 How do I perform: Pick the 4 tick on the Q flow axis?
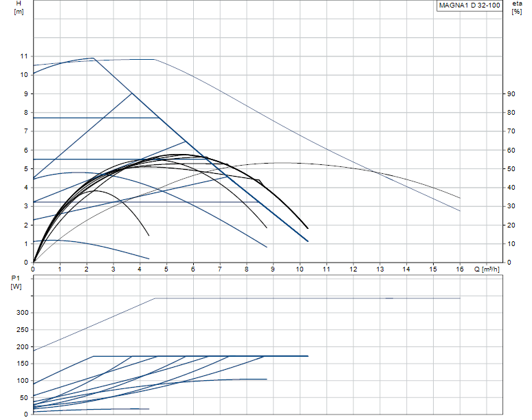coord(140,269)
